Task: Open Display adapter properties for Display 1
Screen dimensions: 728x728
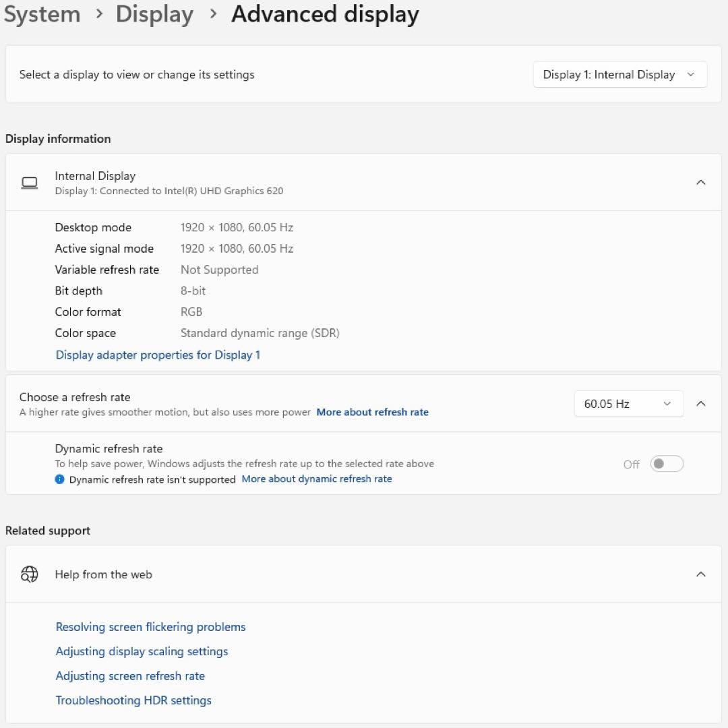Action: [x=158, y=355]
